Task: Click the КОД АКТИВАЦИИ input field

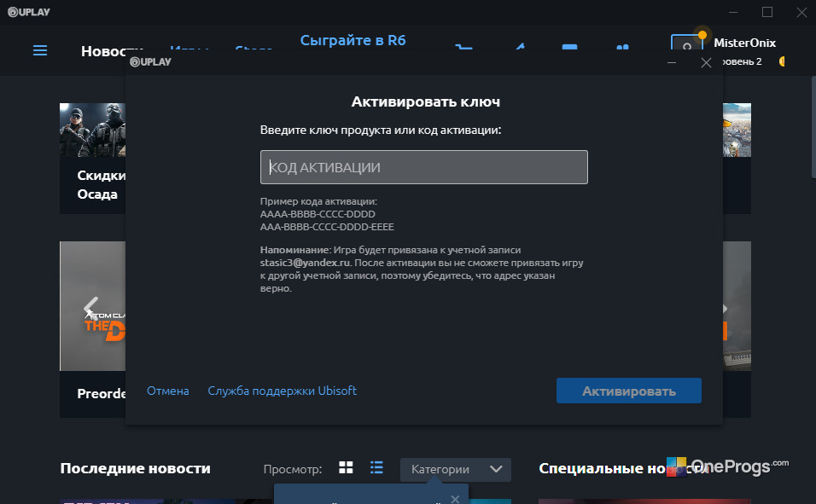Action: click(x=423, y=167)
